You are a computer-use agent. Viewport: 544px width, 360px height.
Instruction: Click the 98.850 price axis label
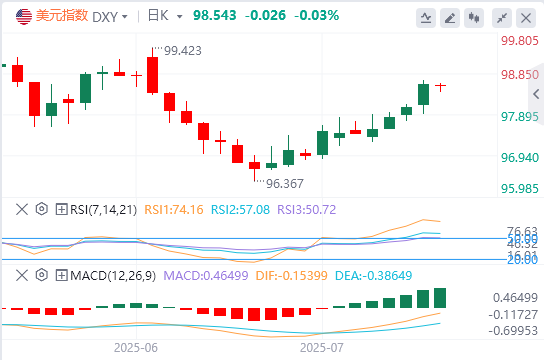(520, 75)
